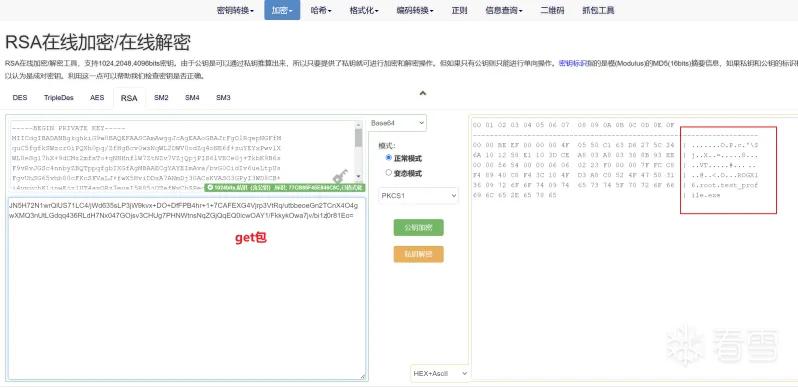Click private key scrollbar up arrow
The image size is (798, 388).
tap(359, 125)
